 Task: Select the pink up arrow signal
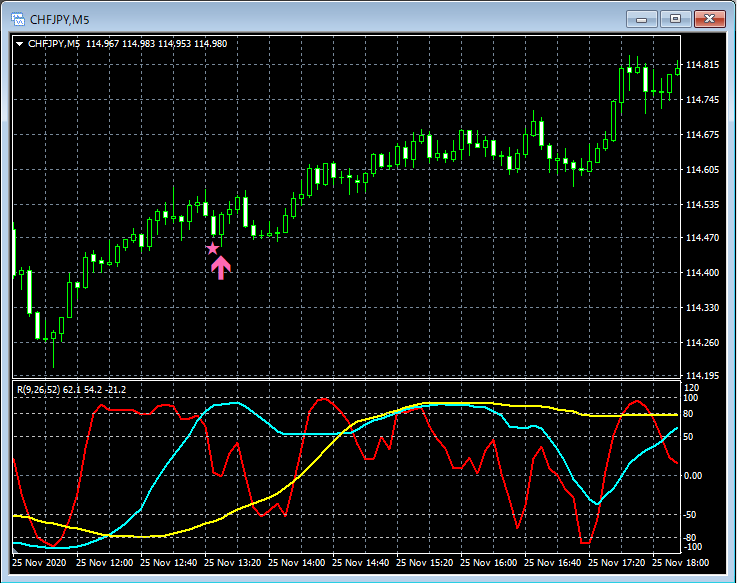(x=221, y=266)
